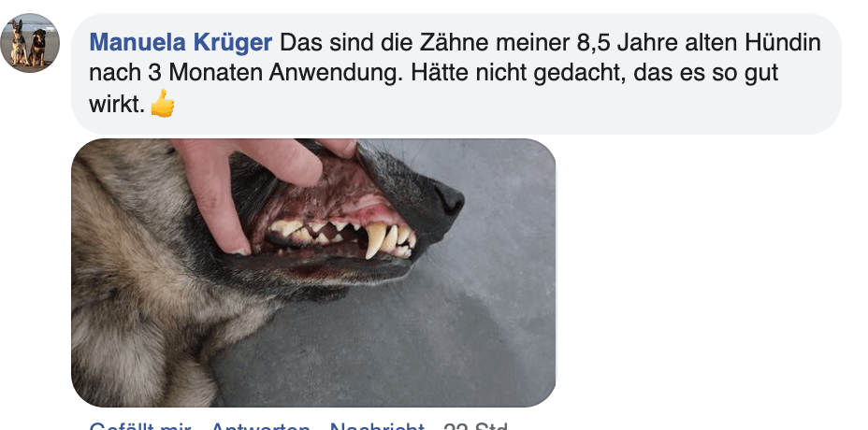This screenshot has height=430, width=868.
Task: Click the dog's black nose in photo
Action: (x=450, y=200)
